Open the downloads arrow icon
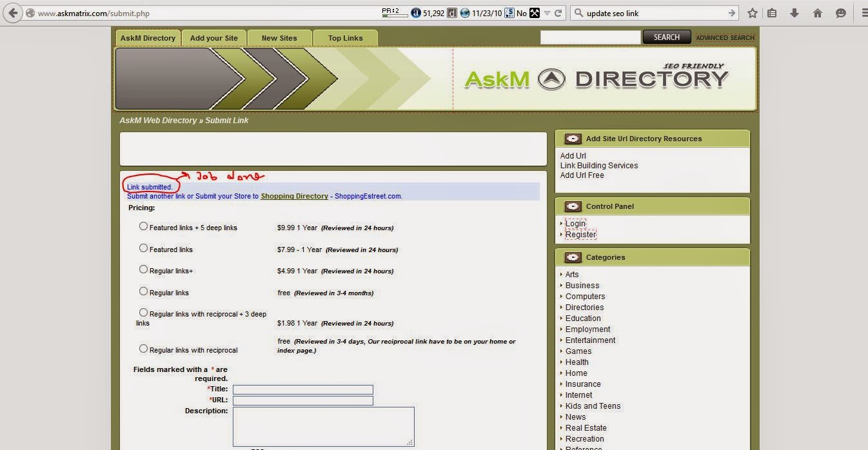 [794, 13]
